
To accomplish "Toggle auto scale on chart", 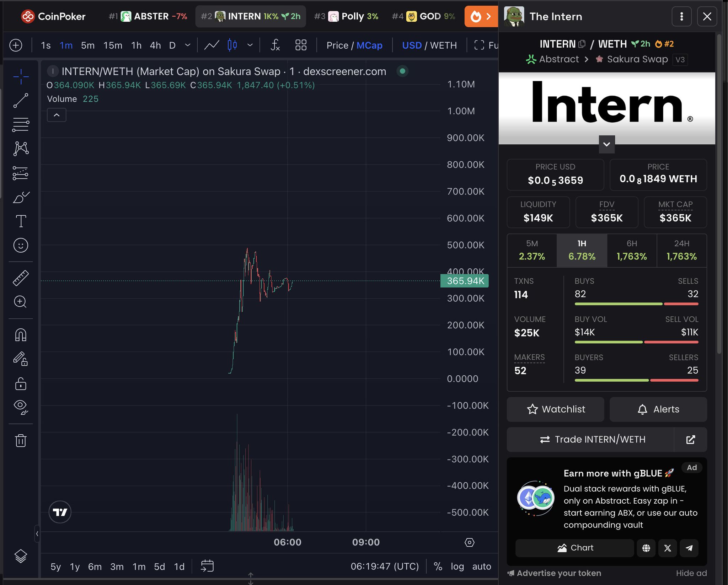I will tap(481, 566).
